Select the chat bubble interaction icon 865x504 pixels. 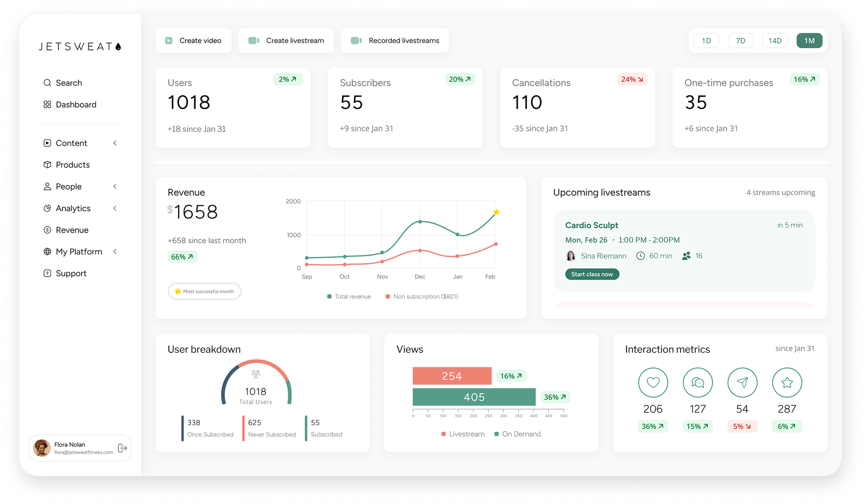[698, 382]
